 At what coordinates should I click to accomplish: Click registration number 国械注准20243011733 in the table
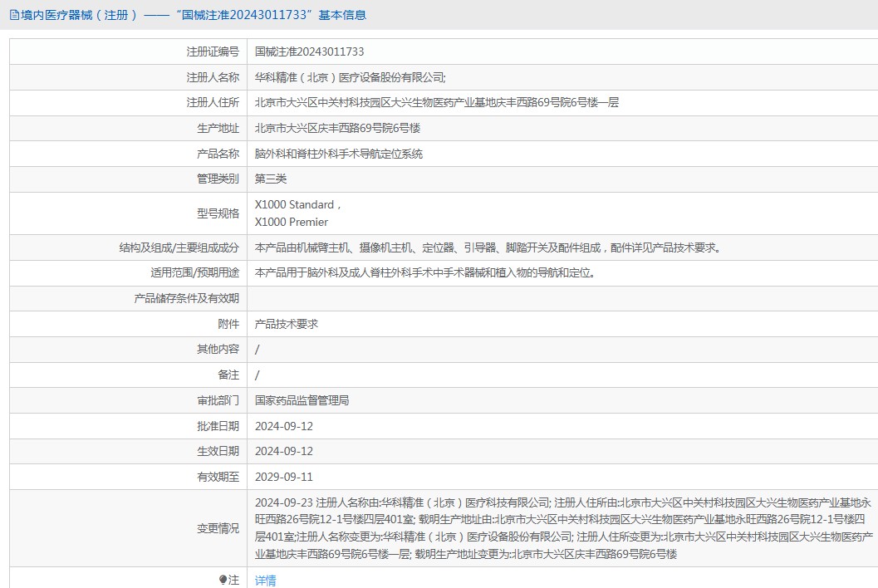[x=309, y=51]
